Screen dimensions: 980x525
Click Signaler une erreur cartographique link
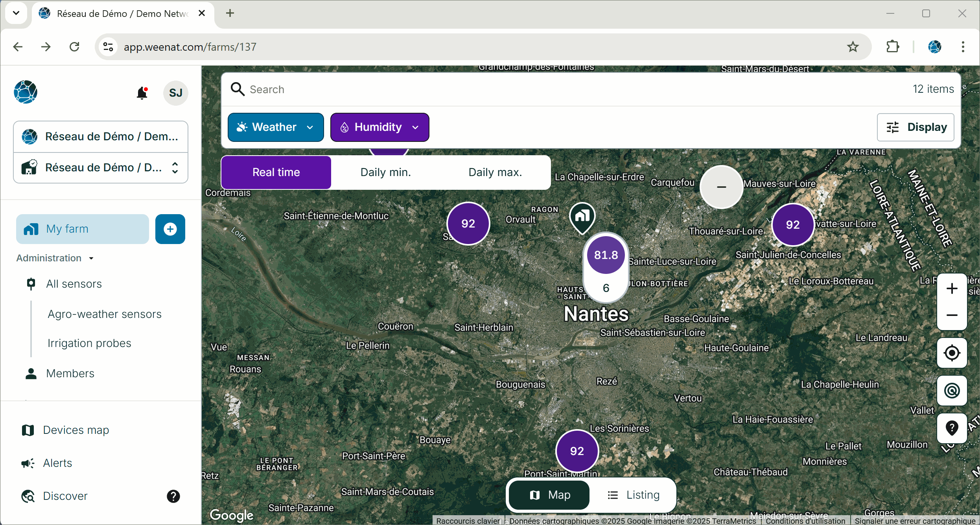pyautogui.click(x=915, y=521)
